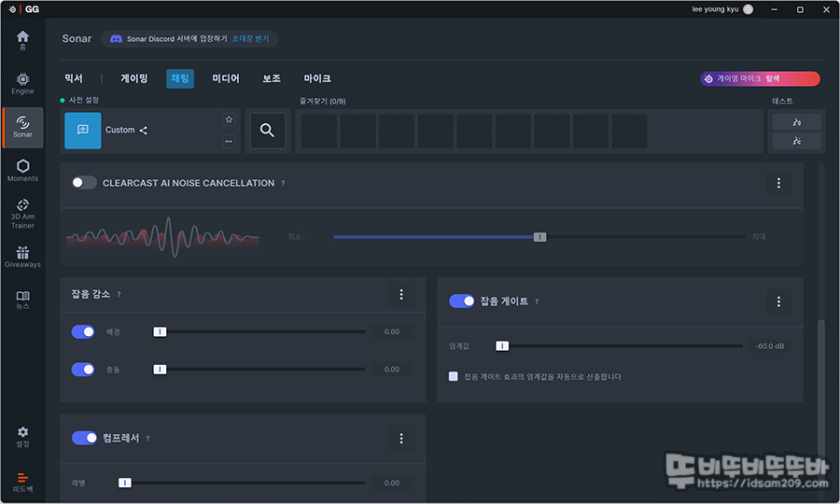
Task: Show help for 잡음 감소
Action: coord(119,295)
